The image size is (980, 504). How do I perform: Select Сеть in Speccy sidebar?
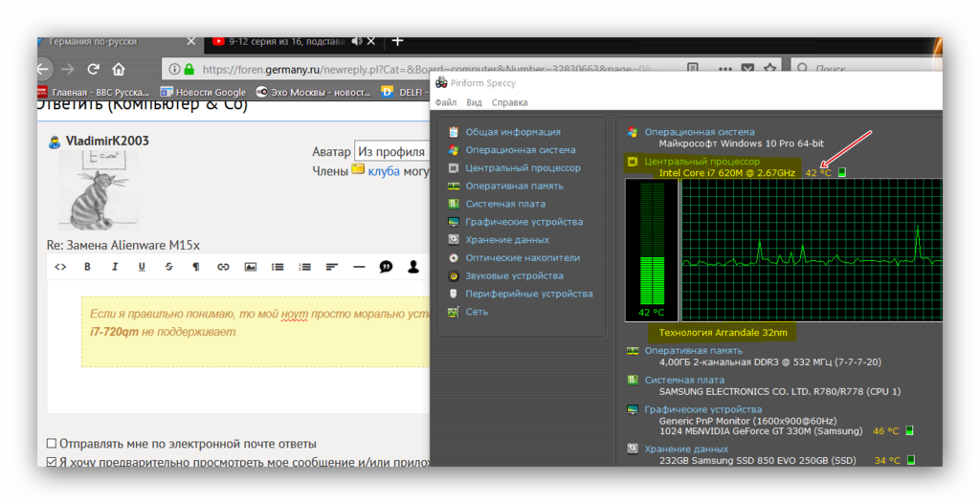[x=477, y=312]
